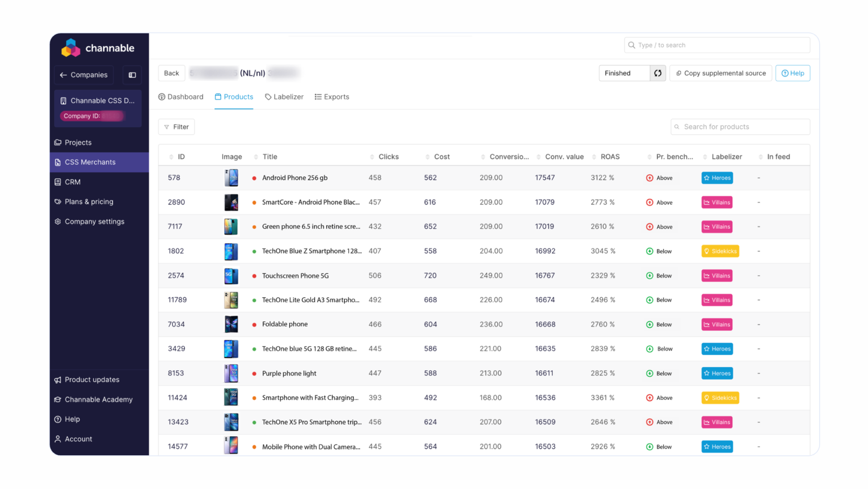Open Projects in sidebar
Image resolution: width=868 pixels, height=489 pixels.
(x=99, y=143)
